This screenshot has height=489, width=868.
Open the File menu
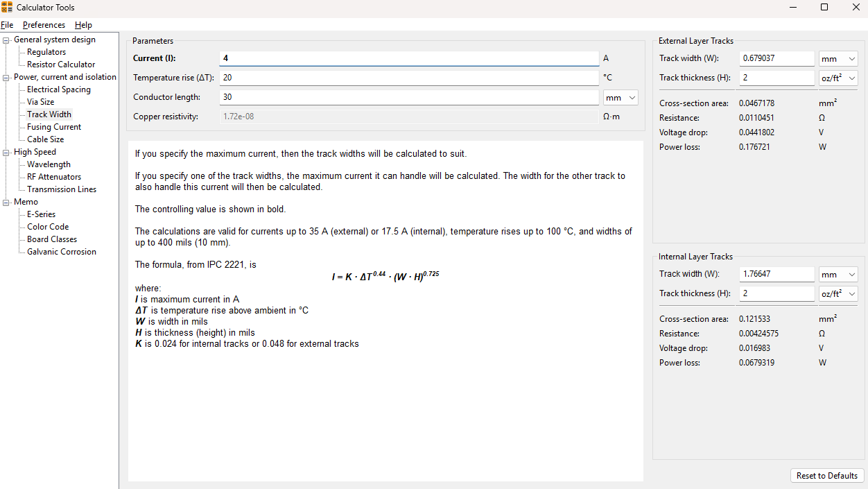pyautogui.click(x=7, y=25)
